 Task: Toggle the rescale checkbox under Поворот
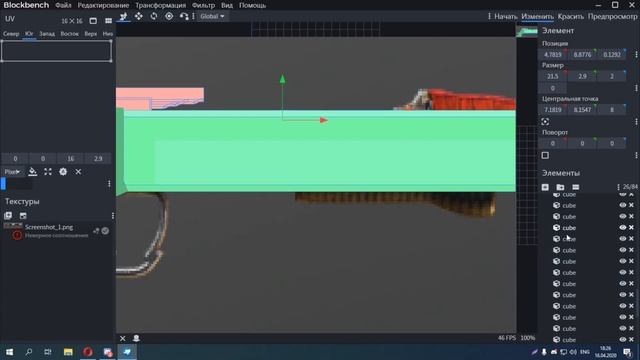coord(545,155)
